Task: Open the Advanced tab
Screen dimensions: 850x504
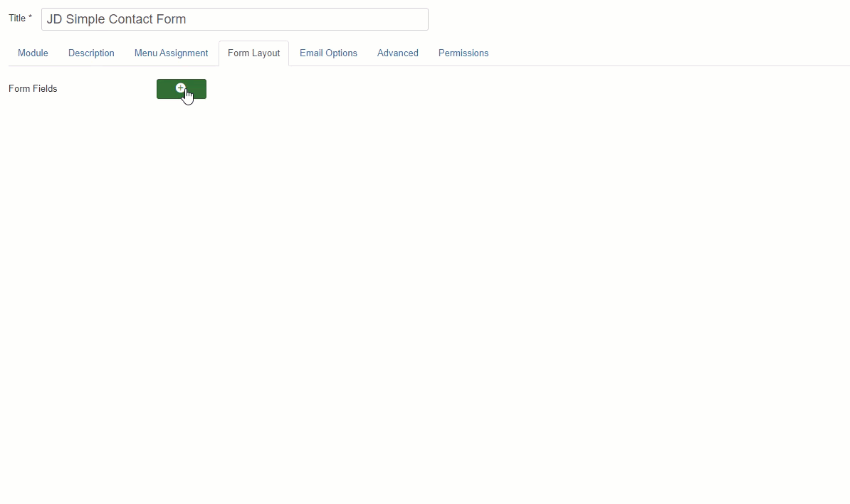Action: click(397, 53)
